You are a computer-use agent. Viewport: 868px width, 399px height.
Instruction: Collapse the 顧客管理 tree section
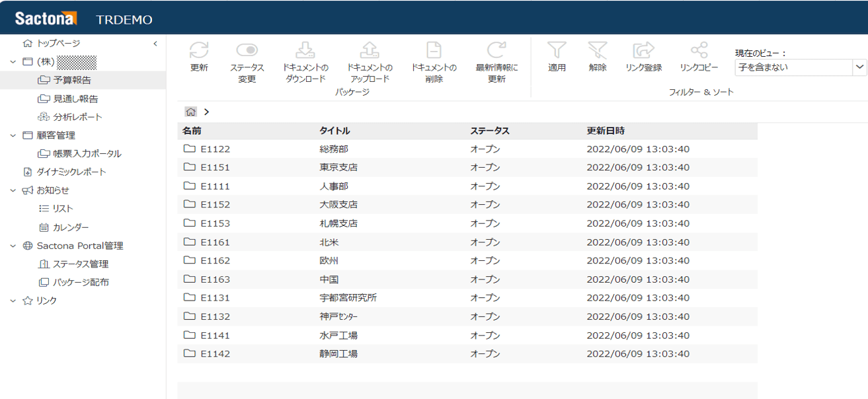pos(13,135)
